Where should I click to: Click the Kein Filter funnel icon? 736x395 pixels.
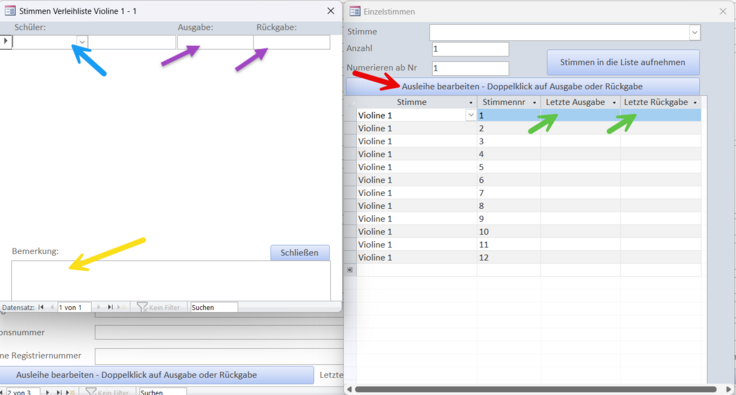pyautogui.click(x=142, y=307)
